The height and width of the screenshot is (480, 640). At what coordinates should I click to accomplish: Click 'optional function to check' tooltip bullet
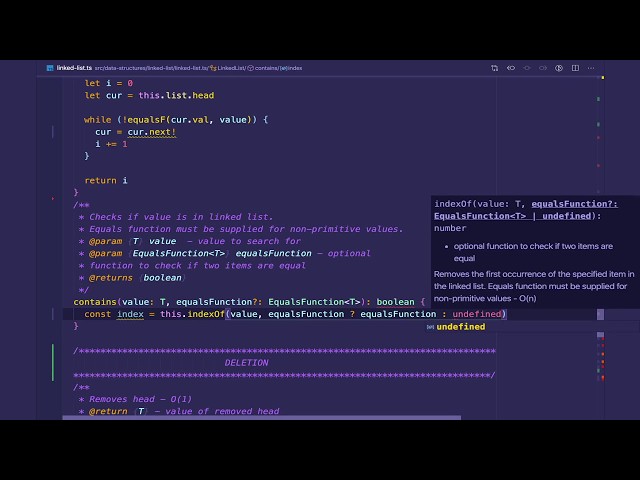[533, 252]
